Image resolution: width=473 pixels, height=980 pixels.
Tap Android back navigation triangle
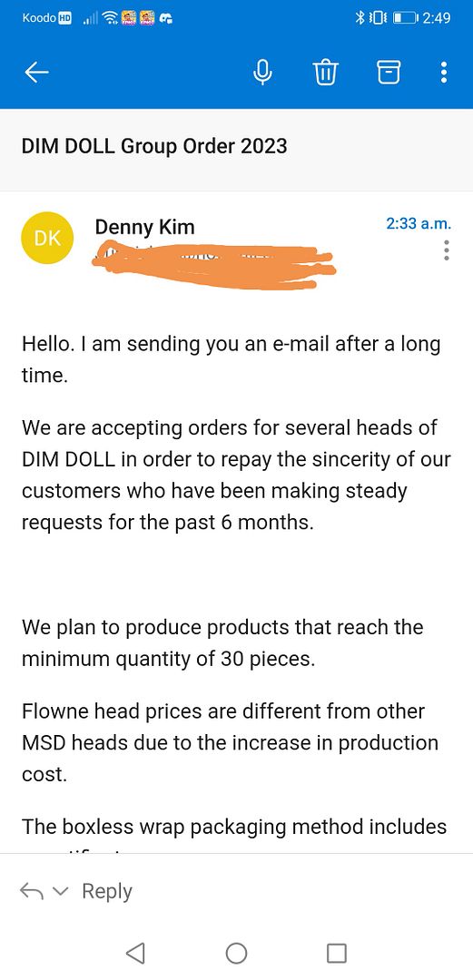coord(135,953)
